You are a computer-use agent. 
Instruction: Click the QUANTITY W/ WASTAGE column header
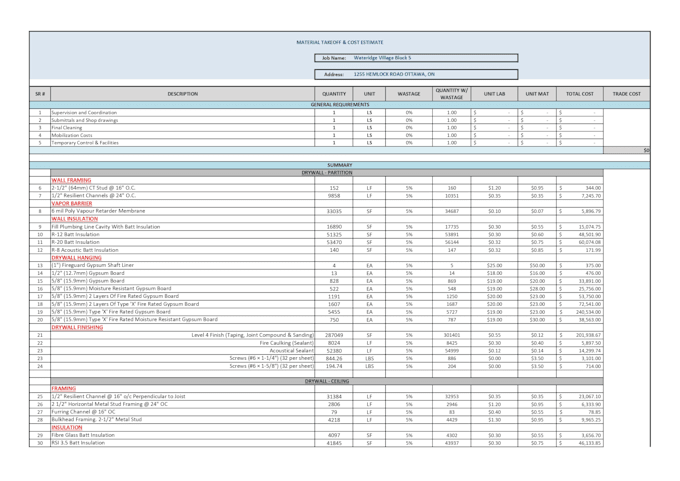coord(451,94)
